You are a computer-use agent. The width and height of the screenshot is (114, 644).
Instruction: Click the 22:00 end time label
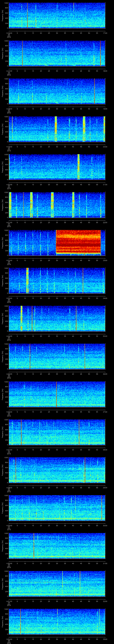point(105,223)
